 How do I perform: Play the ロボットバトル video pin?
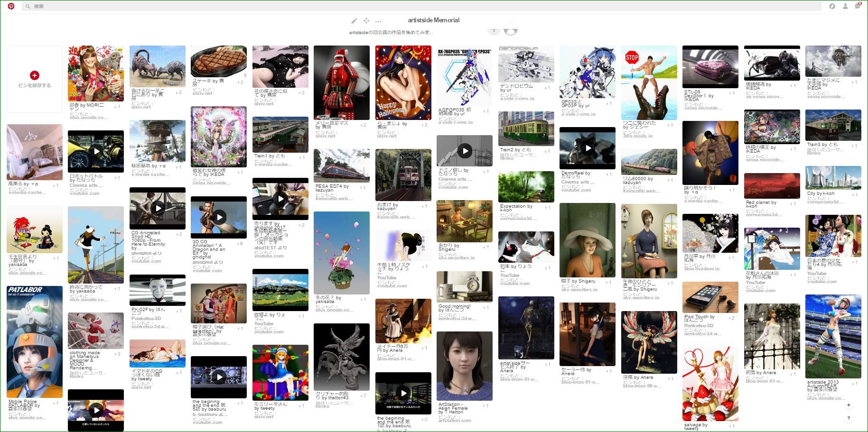(x=96, y=152)
